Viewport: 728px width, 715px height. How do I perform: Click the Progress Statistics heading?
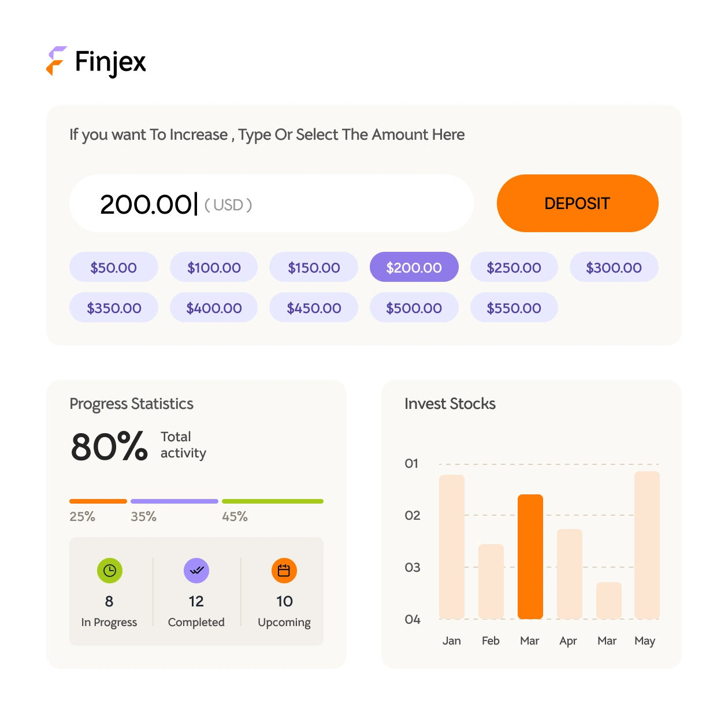click(131, 404)
